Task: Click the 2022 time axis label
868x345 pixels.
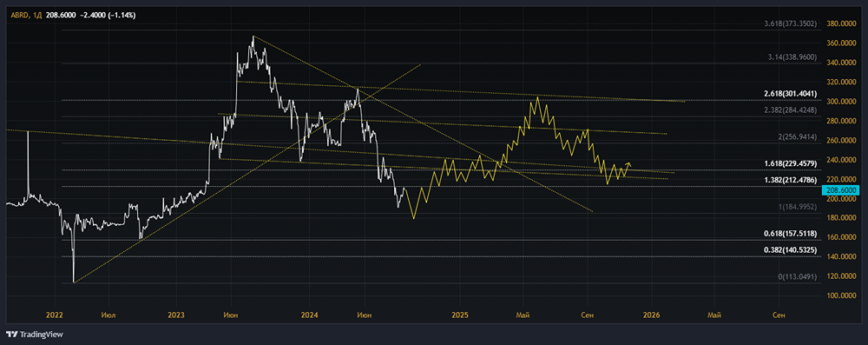Action: point(55,315)
